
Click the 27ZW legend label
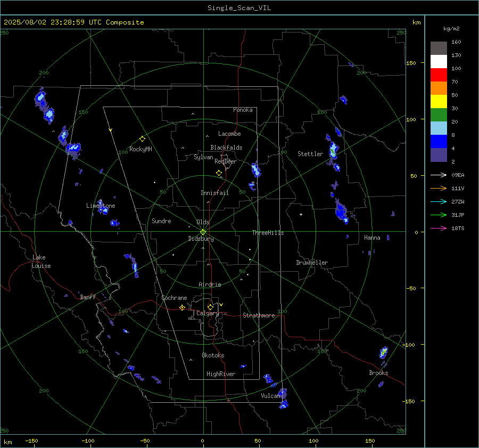(x=458, y=201)
